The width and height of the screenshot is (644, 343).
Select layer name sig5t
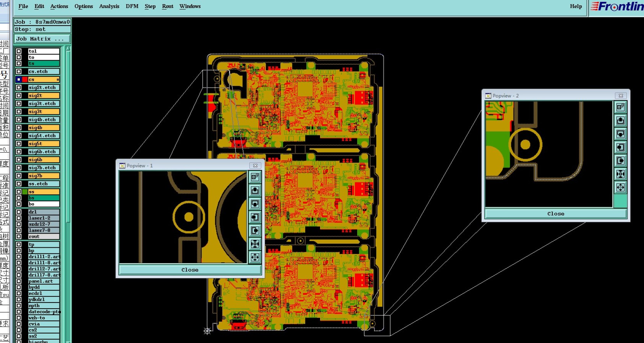coord(44,144)
